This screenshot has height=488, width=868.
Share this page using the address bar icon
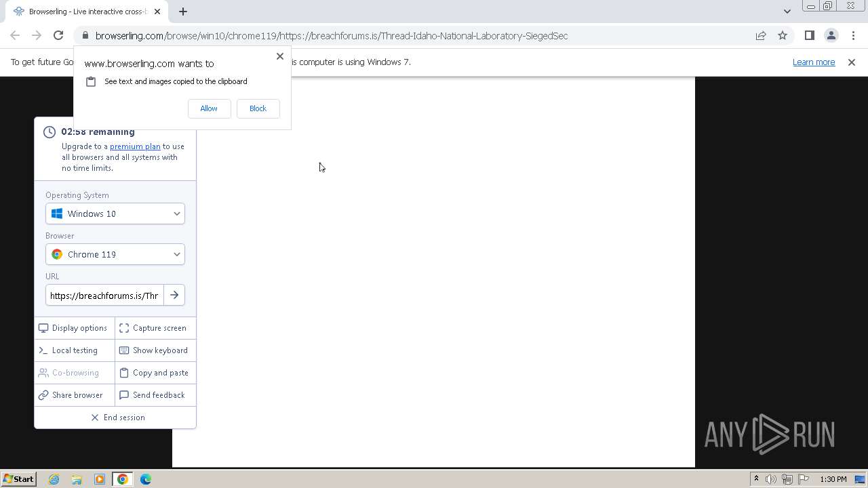[x=761, y=35]
